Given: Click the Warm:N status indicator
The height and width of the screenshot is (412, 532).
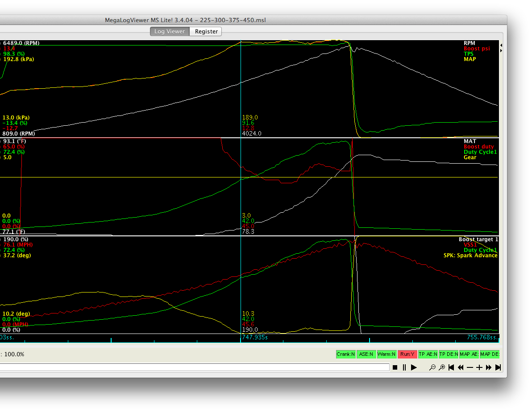Looking at the screenshot, I should pyautogui.click(x=387, y=354).
